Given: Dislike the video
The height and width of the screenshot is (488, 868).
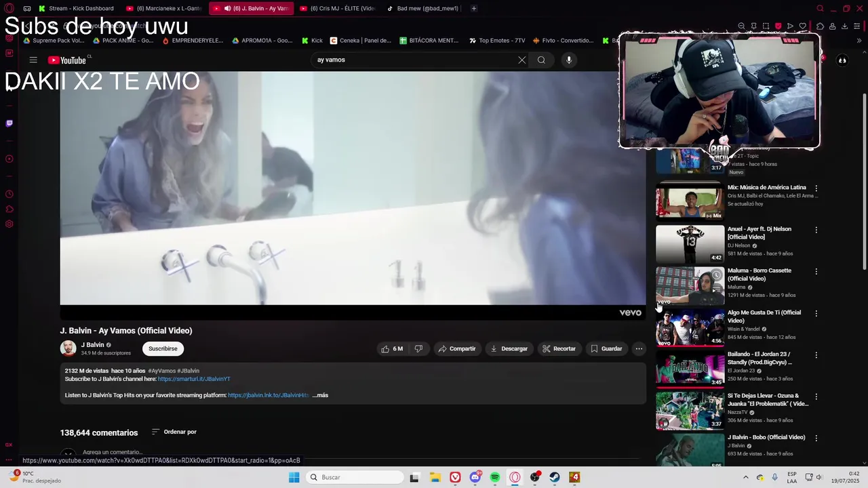Looking at the screenshot, I should (x=418, y=348).
